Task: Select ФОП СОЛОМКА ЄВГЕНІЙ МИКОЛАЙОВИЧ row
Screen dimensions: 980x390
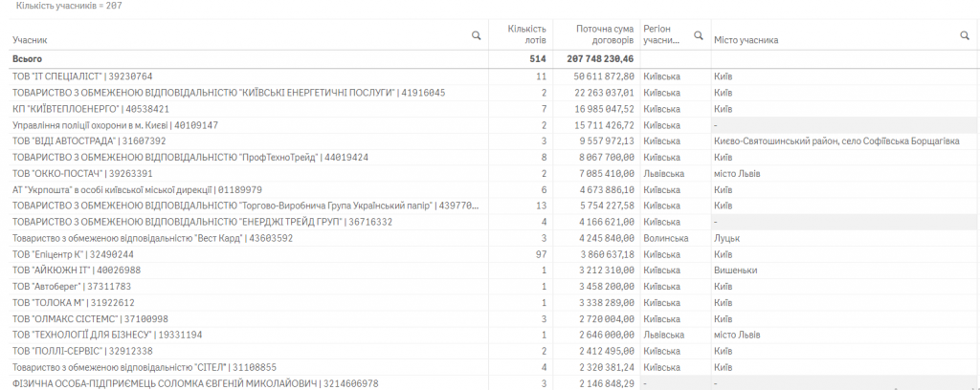Action: (195, 383)
